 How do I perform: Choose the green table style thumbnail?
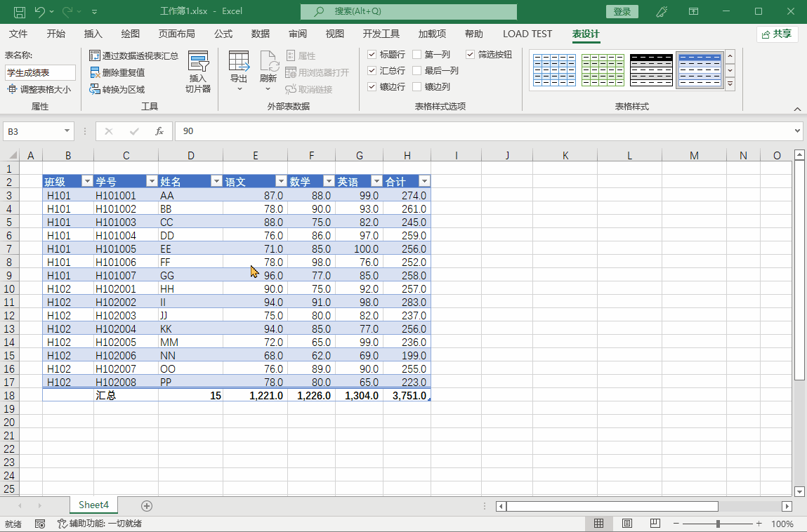(603, 70)
